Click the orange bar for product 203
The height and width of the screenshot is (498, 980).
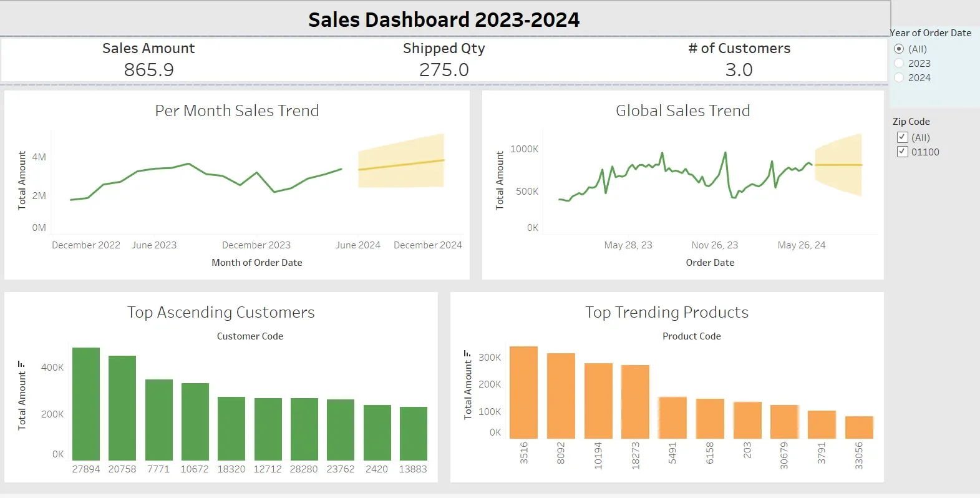[747, 420]
